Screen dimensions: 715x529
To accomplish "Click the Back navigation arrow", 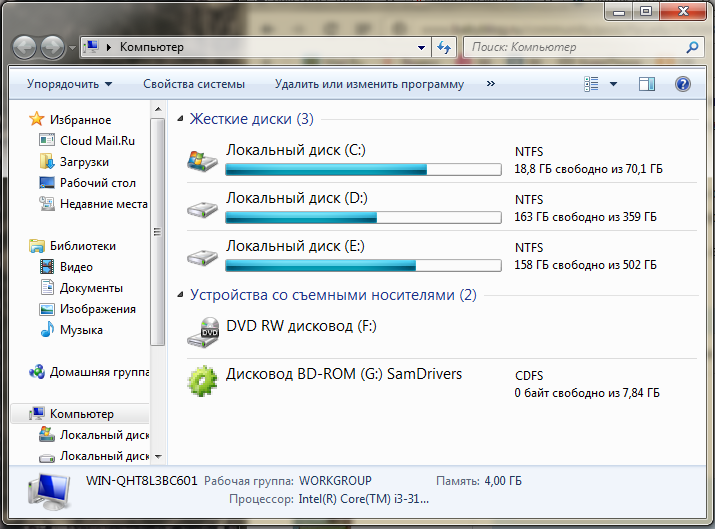I will 24,47.
